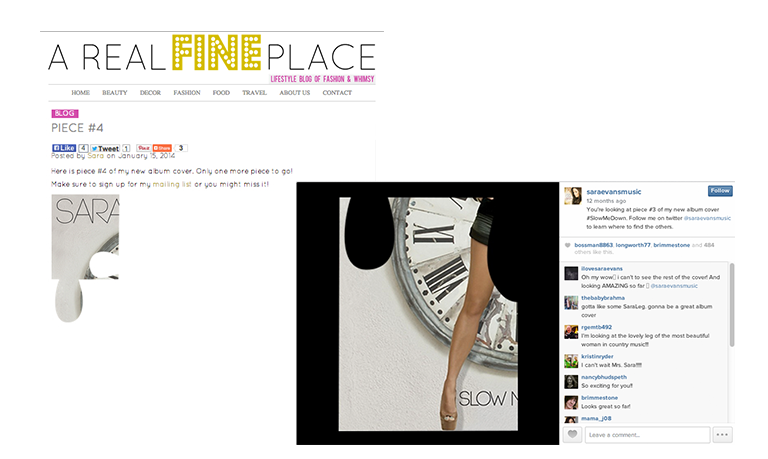Click the pink BLOG category tag
The width and height of the screenshot is (768, 459).
click(x=65, y=113)
